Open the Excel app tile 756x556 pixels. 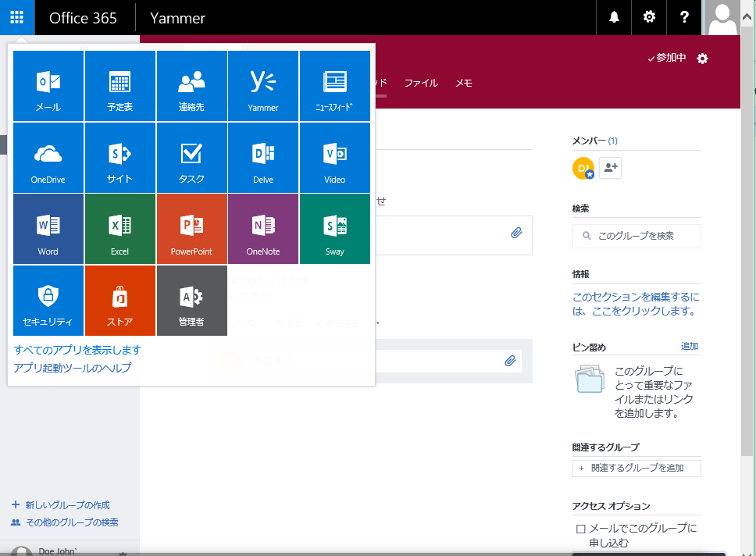(120, 229)
